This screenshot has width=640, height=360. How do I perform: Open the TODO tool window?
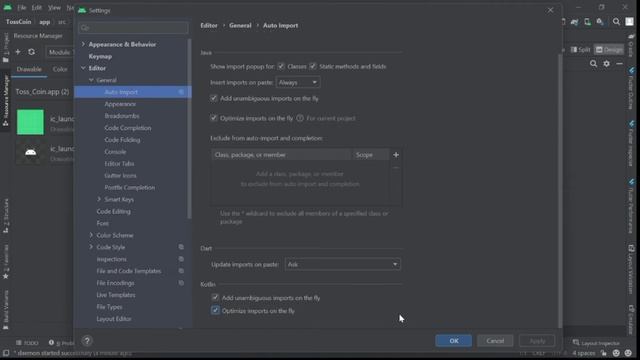pos(27,343)
